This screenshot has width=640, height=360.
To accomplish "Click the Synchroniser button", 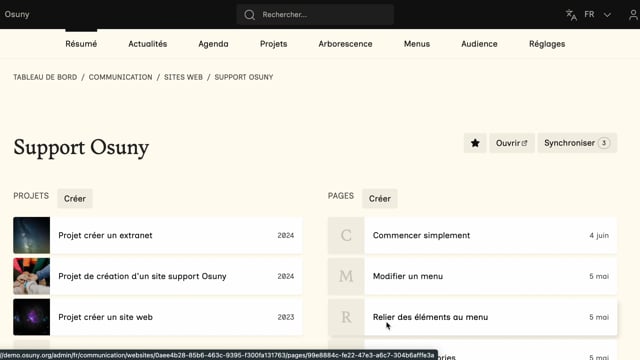I will point(577,143).
